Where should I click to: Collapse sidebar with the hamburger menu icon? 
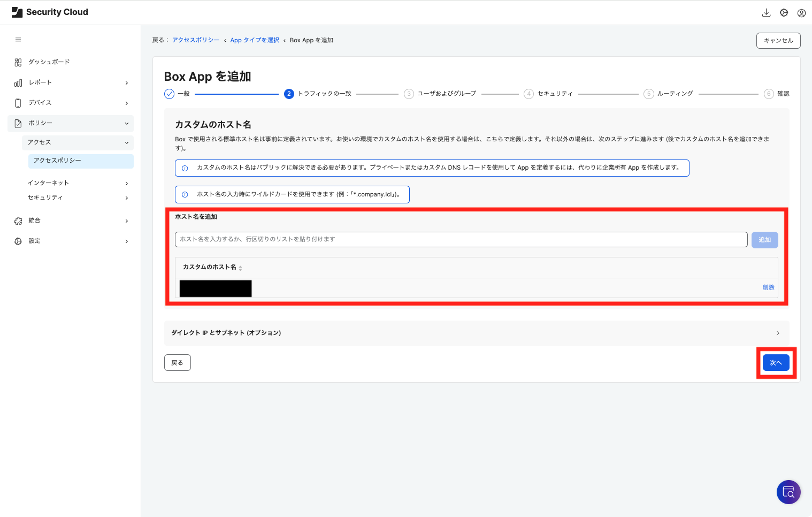pyautogui.click(x=18, y=40)
